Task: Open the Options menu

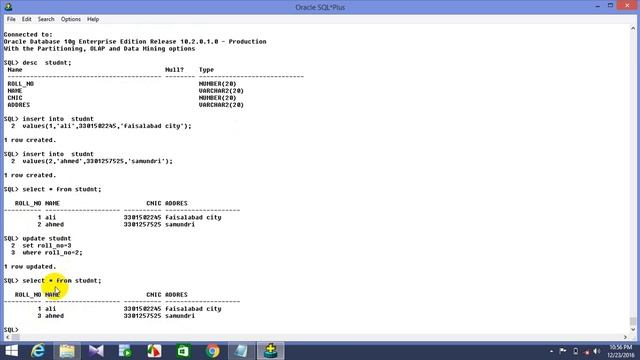Action: tap(71, 19)
